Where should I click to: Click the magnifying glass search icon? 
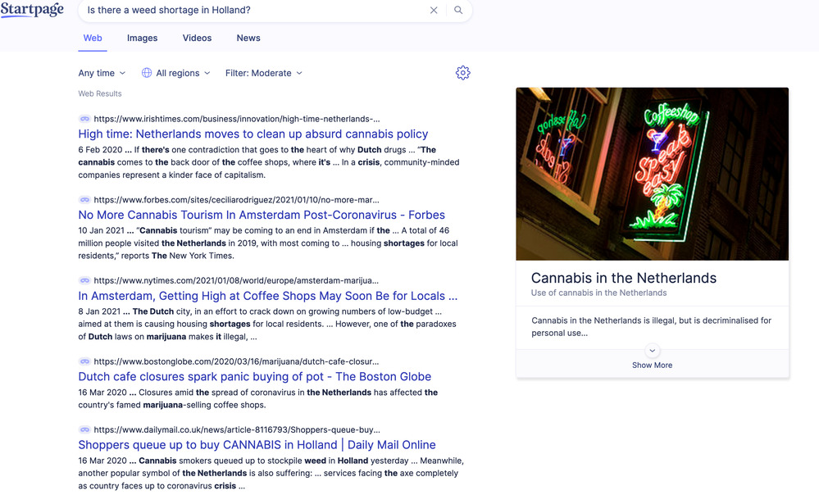(458, 11)
